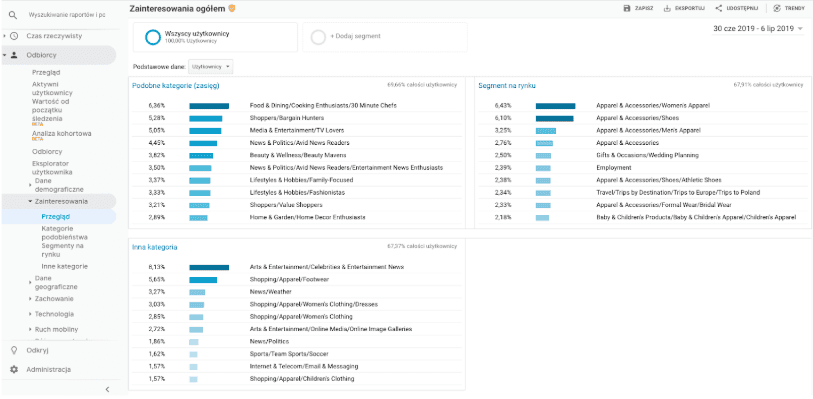Open the Segment na rynku link
Image resolution: width=813 pixels, height=399 pixels.
point(507,86)
